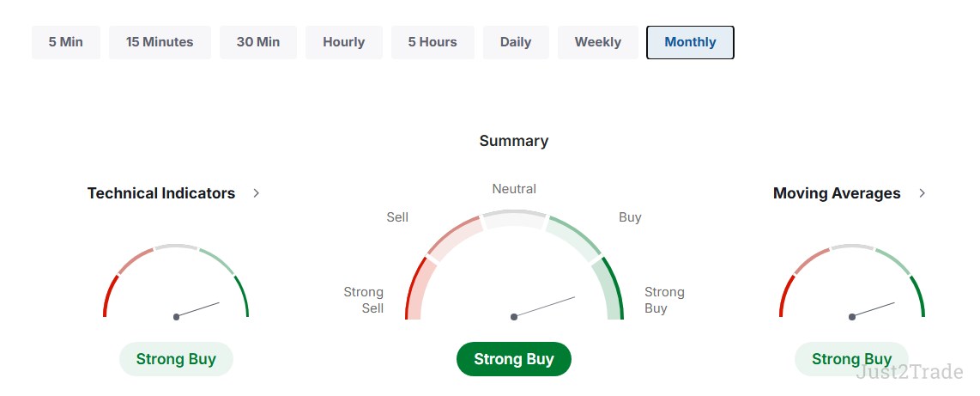
Task: Select the 5 Hours timeframe
Action: pos(433,42)
